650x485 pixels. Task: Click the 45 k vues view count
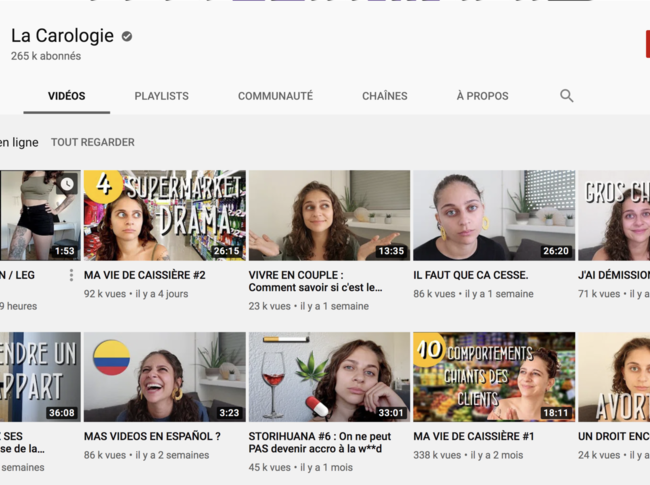(269, 468)
